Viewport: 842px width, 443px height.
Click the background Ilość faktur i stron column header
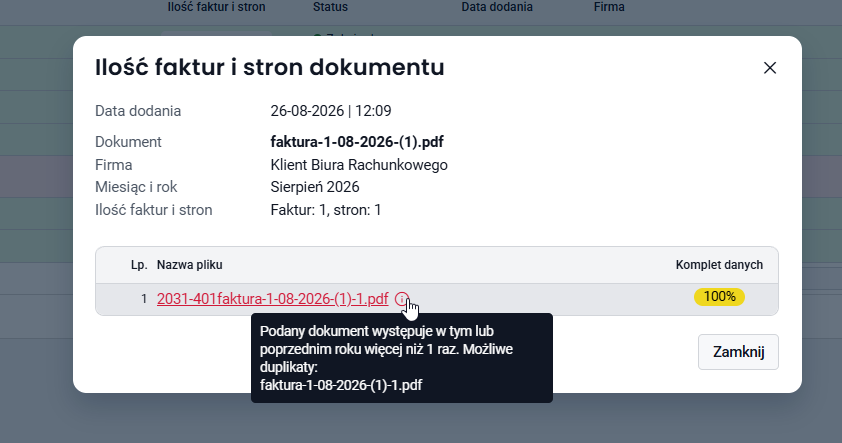[216, 7]
